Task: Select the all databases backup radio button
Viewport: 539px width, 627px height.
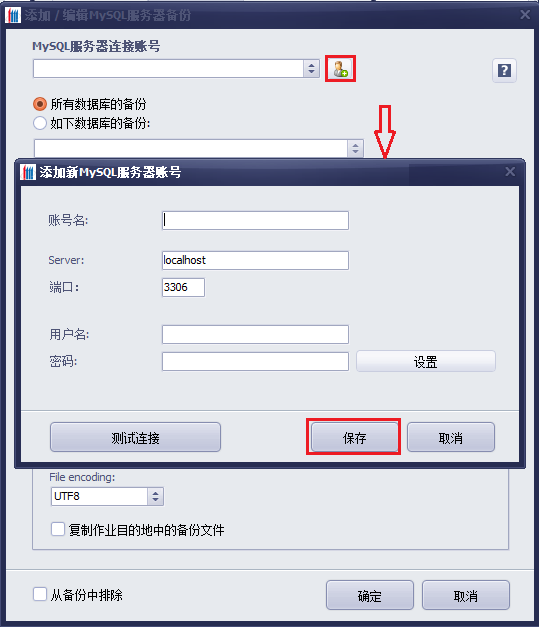Action: tap(40, 104)
